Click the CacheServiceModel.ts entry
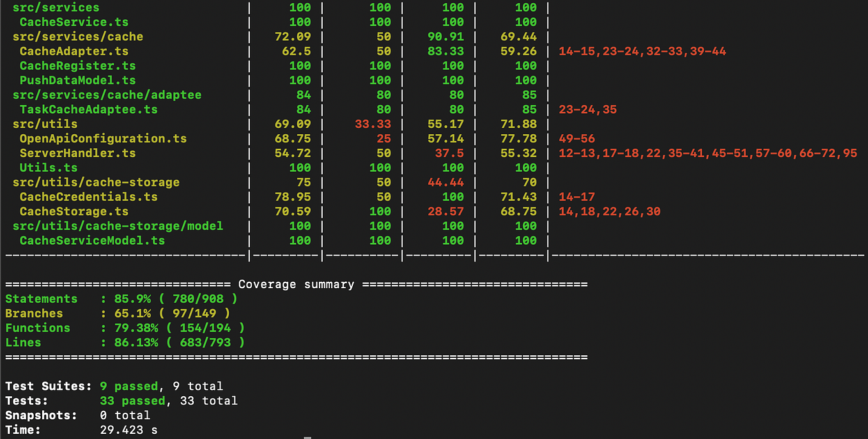Viewport: 868px width, 439px height. [x=93, y=240]
